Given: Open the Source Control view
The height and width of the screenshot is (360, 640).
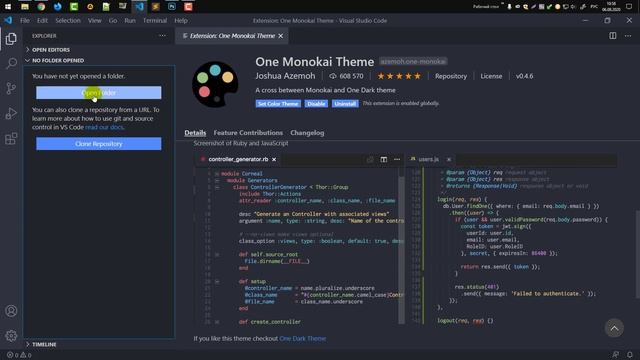Looking at the screenshot, I should 11,88.
